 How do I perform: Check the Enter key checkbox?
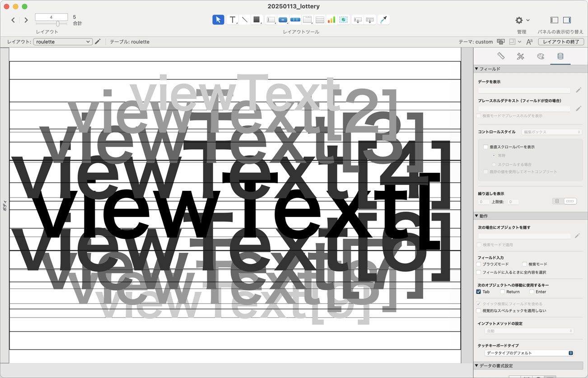pyautogui.click(x=532, y=292)
